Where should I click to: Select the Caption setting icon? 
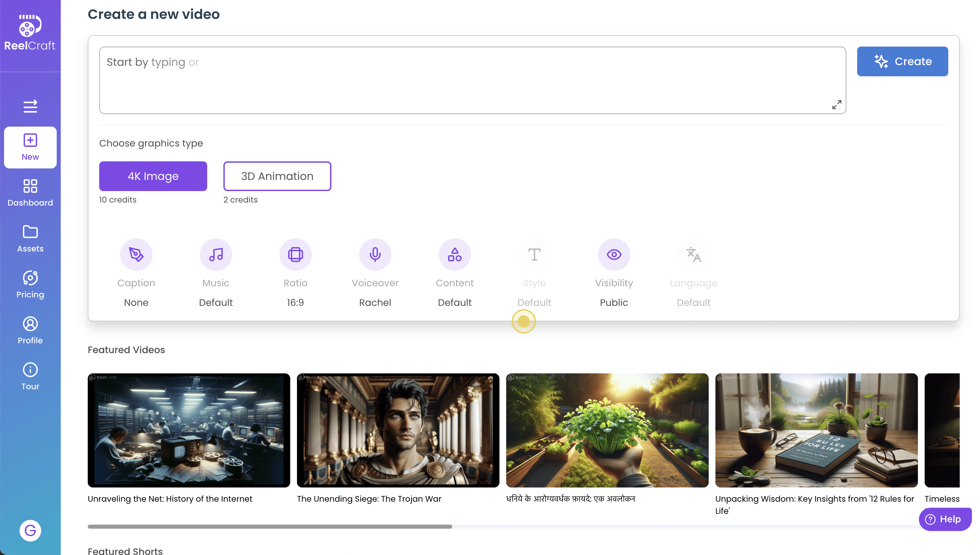coord(136,254)
